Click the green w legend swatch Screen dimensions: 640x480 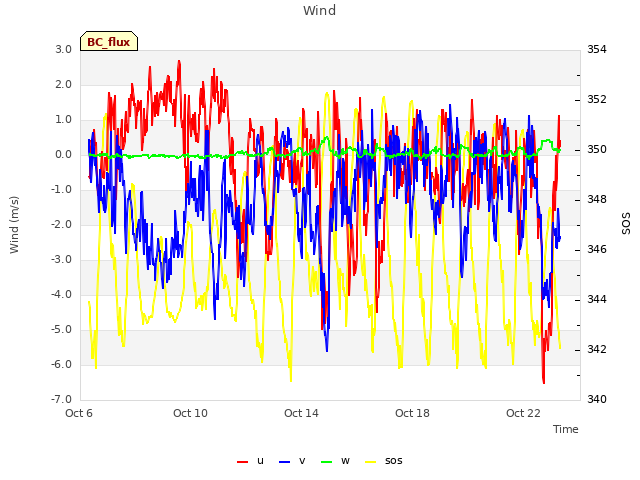327,462
